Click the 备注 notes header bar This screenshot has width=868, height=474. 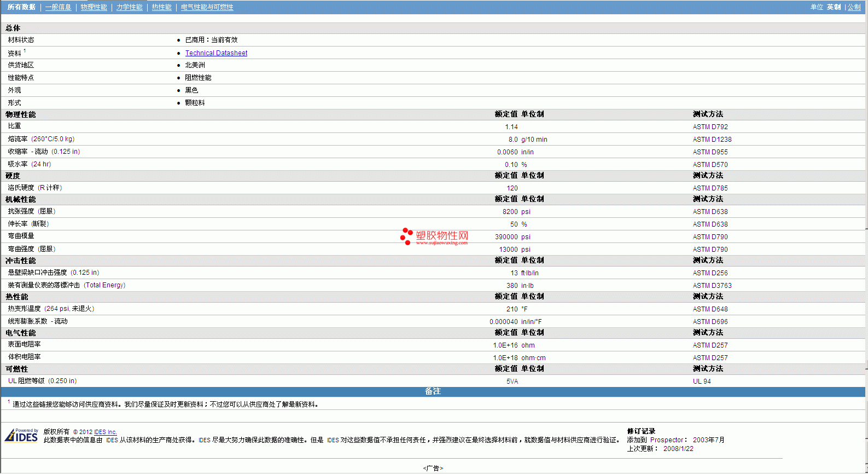(433, 391)
